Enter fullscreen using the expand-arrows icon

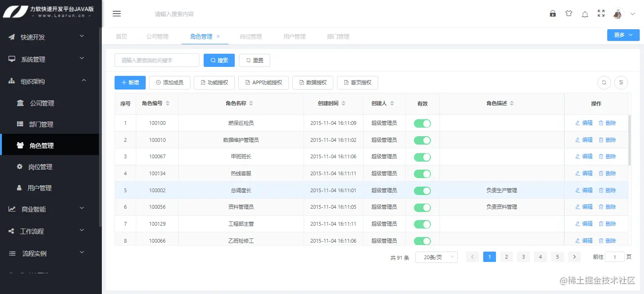601,14
